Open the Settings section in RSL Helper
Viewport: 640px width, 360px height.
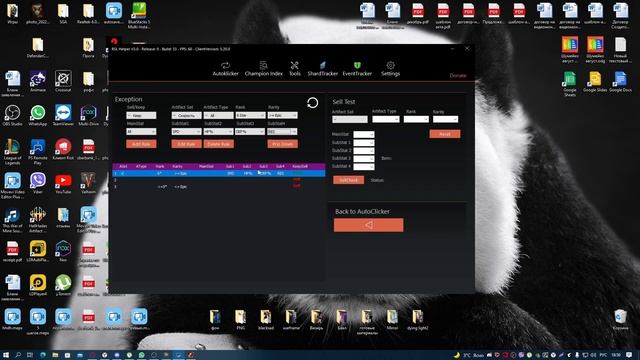click(x=390, y=69)
